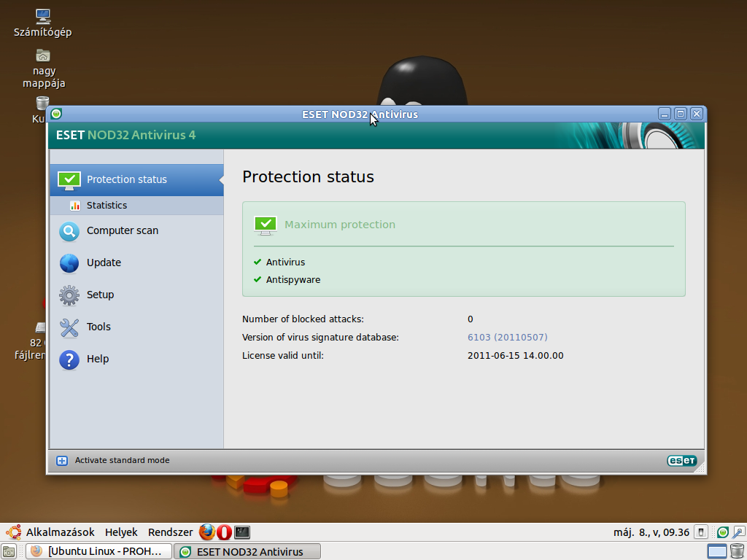The height and width of the screenshot is (560, 747).
Task: Click the license valid date 2011-06-15 14.00.00
Action: pos(516,356)
